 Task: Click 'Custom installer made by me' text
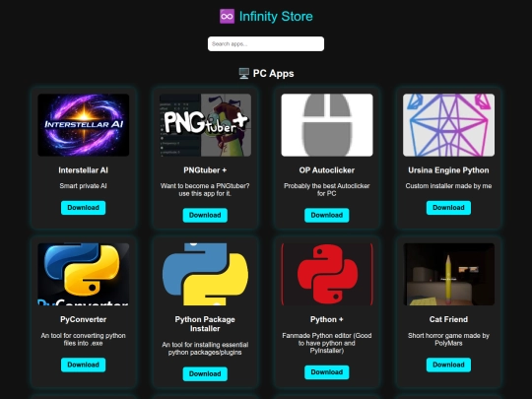coord(448,186)
